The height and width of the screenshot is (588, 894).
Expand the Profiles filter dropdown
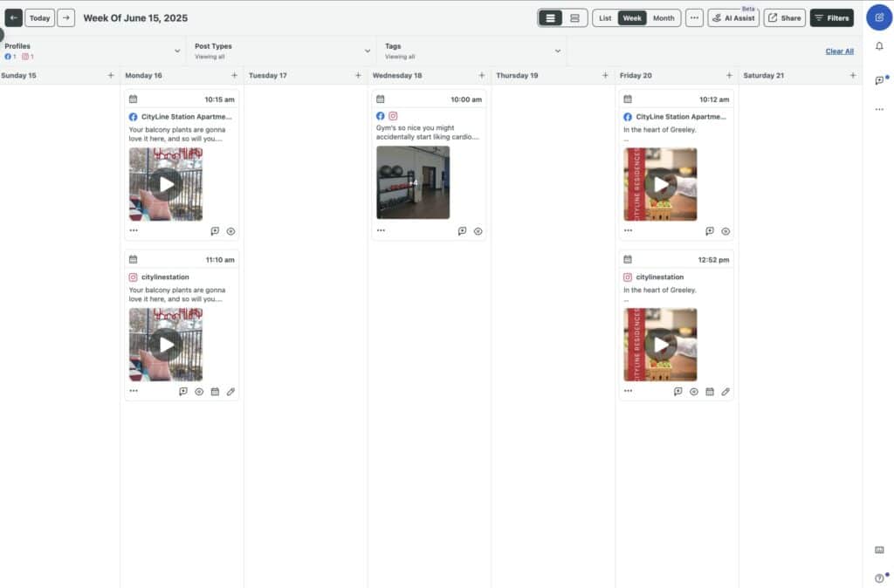click(x=93, y=51)
